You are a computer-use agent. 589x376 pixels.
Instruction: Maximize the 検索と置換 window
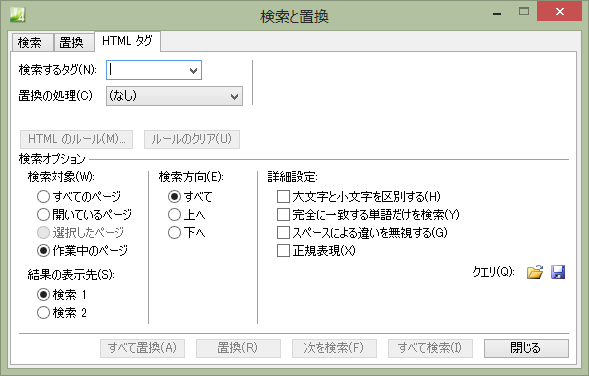click(524, 12)
